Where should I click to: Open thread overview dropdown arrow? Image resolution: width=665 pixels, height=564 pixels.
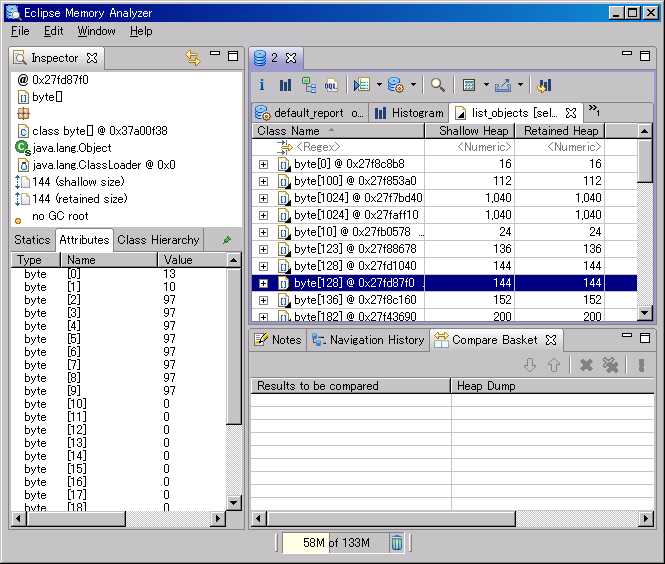[x=379, y=85]
